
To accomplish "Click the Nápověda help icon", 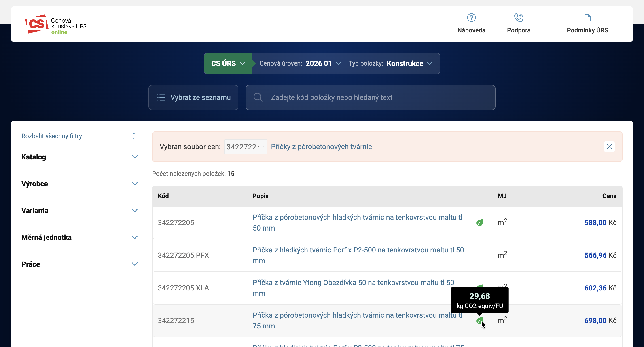I will [471, 18].
